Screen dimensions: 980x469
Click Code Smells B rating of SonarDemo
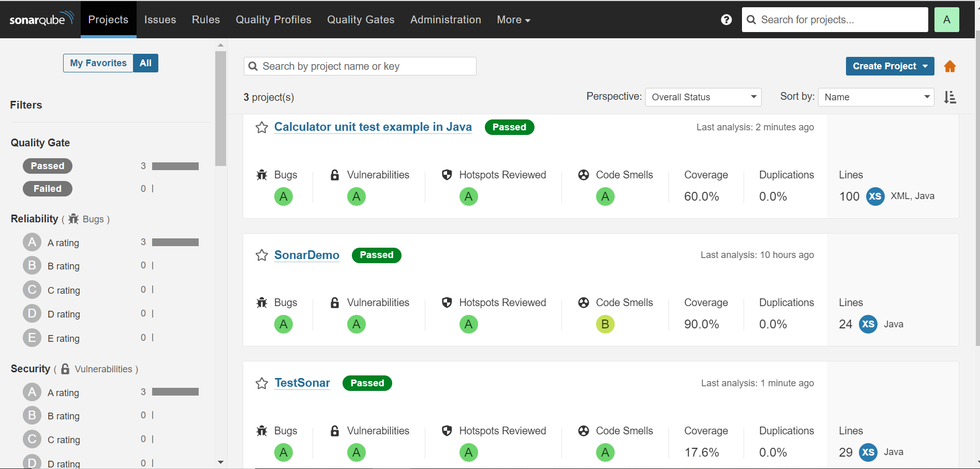click(605, 324)
